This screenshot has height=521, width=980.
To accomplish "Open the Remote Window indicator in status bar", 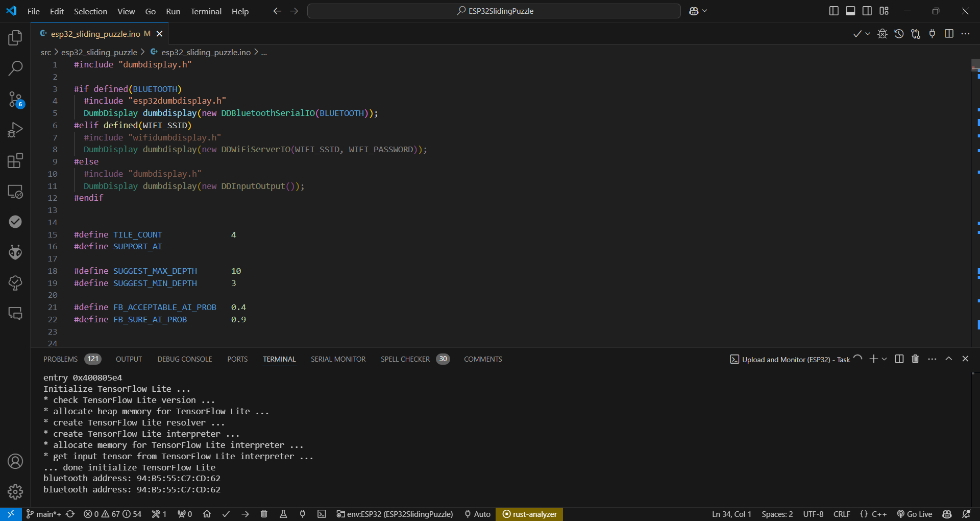I will click(x=11, y=514).
